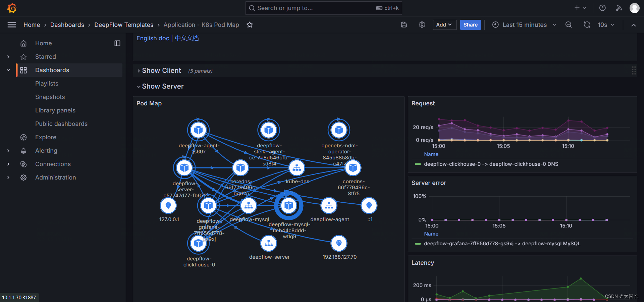Select the deepflow-agent service node

pos(329,205)
